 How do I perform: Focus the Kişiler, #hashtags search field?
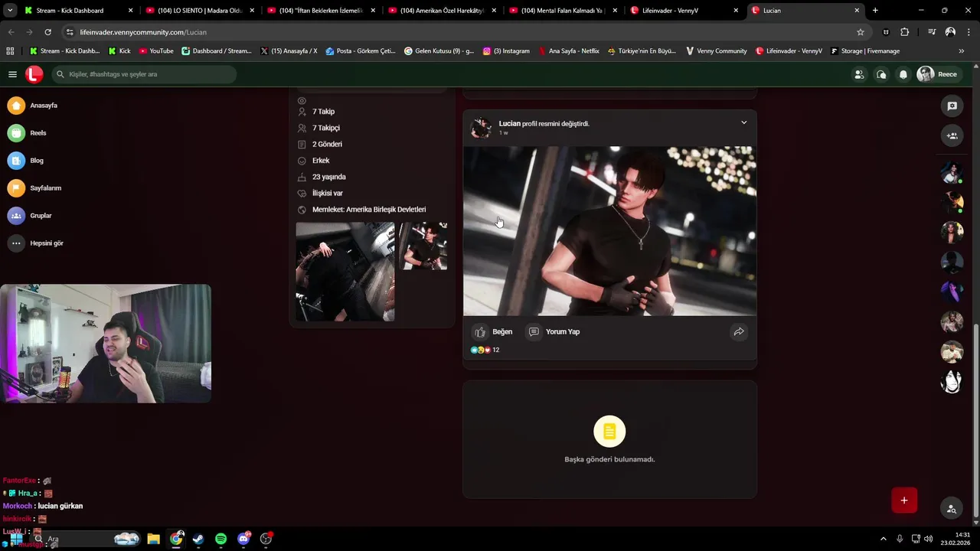click(x=145, y=74)
